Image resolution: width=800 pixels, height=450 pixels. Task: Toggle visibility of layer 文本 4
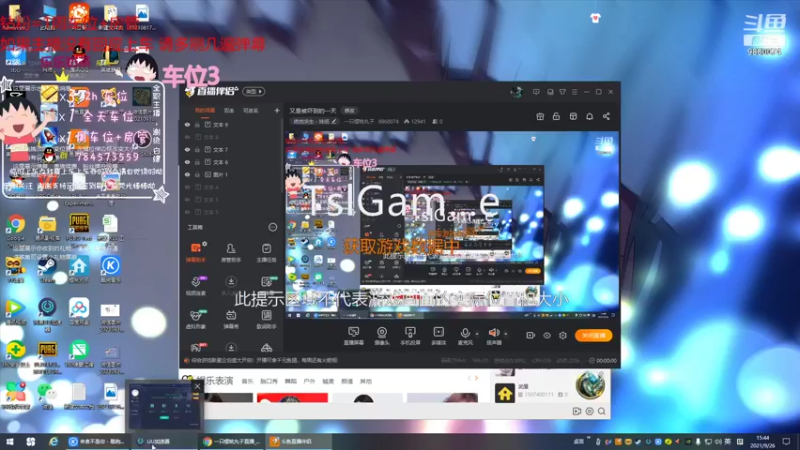pyautogui.click(x=187, y=187)
